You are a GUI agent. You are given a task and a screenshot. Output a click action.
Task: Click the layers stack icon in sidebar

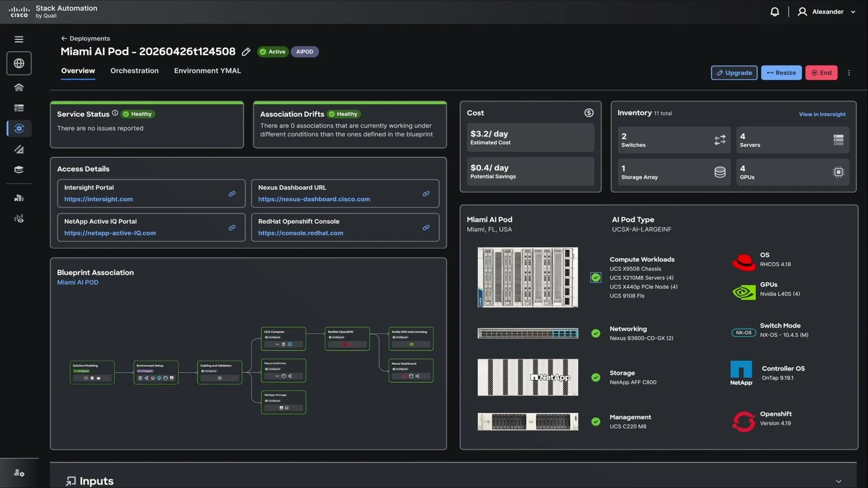pyautogui.click(x=19, y=170)
